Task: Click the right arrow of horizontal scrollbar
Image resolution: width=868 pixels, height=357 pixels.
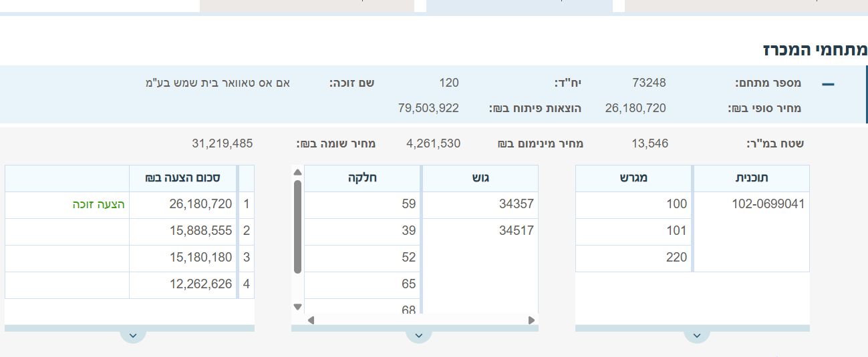Action: point(531,320)
